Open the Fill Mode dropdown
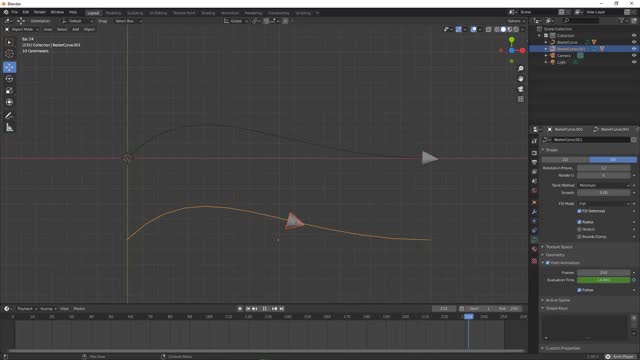Screen dimensions: 640x360 point(604,204)
